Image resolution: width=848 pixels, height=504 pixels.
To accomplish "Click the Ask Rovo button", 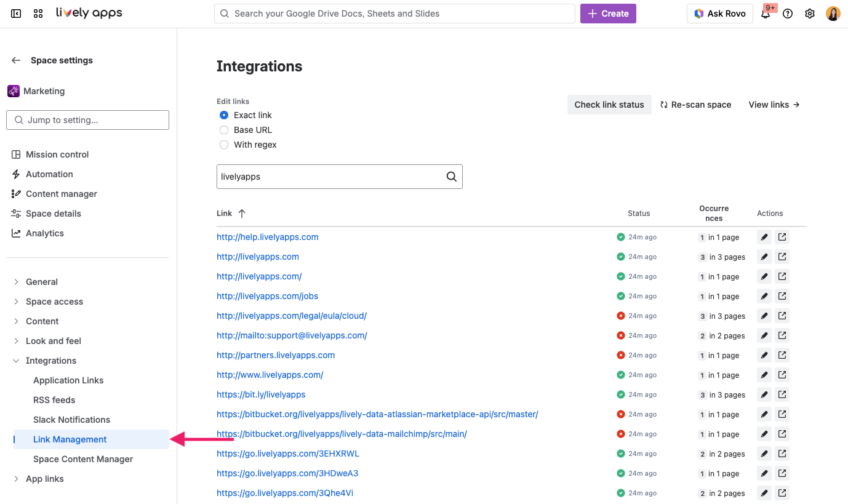I will pyautogui.click(x=719, y=13).
